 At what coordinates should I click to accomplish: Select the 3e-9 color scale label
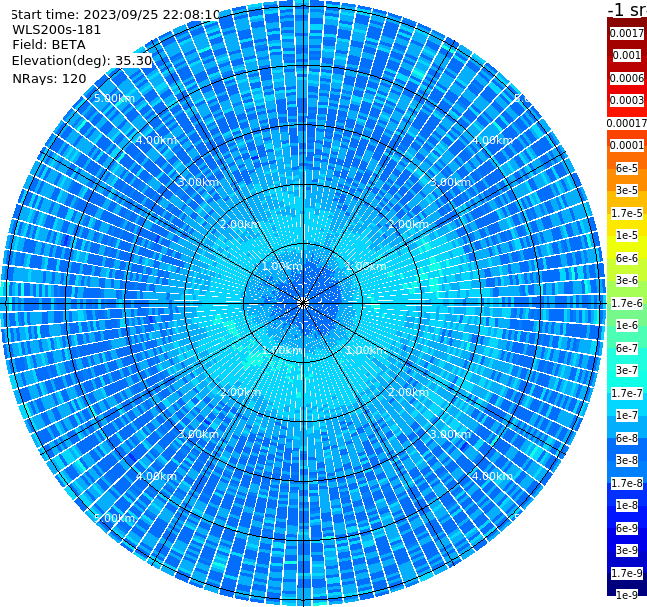627,550
